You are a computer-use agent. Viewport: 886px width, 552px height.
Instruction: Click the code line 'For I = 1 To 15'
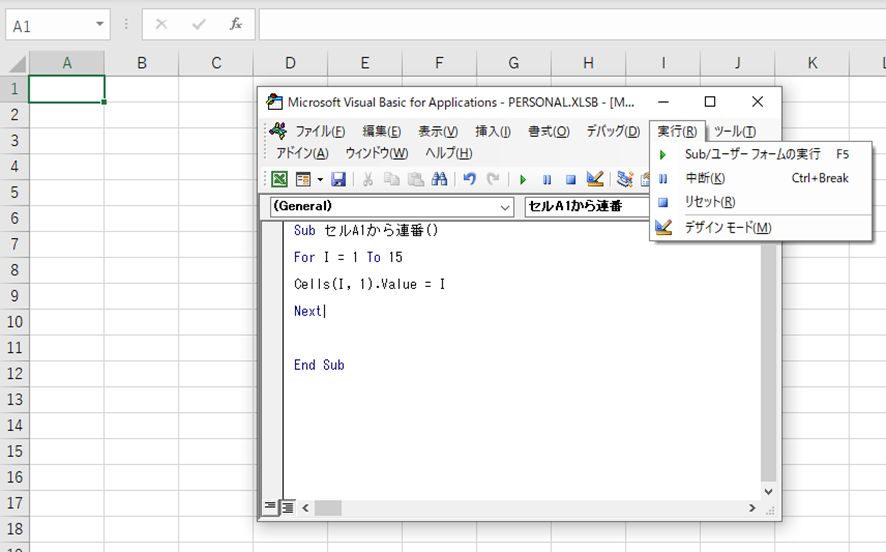pyautogui.click(x=348, y=258)
